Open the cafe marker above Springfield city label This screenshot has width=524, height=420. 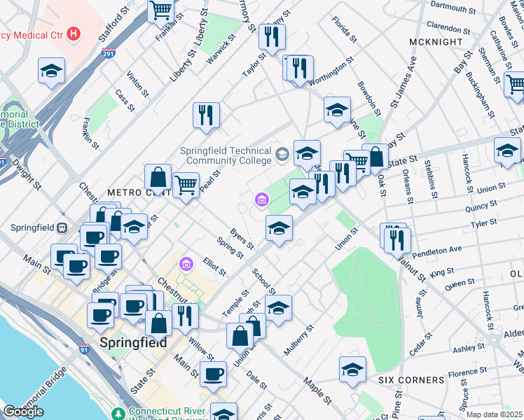coord(100,316)
